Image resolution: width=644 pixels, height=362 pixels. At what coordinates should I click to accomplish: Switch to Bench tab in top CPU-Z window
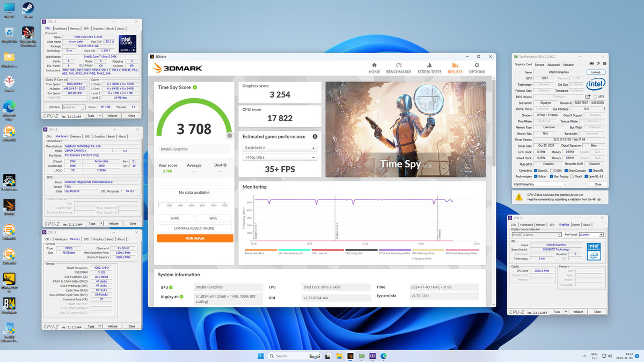110,28
